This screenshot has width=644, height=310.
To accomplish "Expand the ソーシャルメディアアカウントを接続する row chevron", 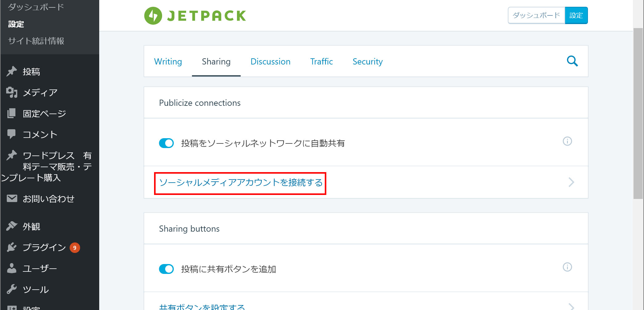I will pyautogui.click(x=571, y=182).
